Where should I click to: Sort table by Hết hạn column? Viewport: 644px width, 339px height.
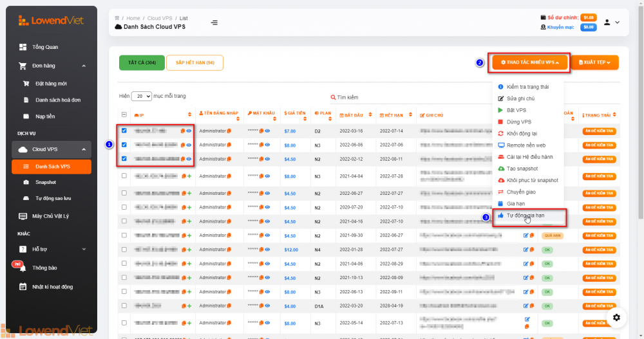coord(410,115)
